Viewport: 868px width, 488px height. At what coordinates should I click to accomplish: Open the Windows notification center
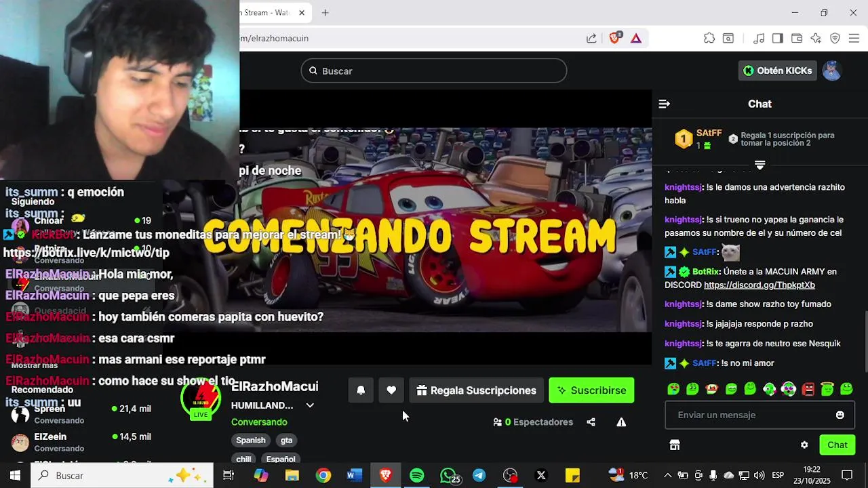point(847,476)
